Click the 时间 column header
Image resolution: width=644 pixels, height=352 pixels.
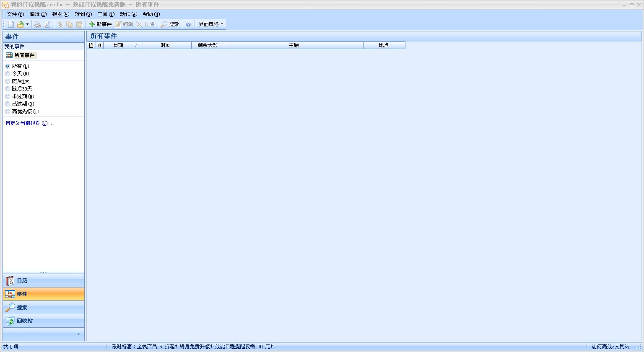pyautogui.click(x=166, y=45)
